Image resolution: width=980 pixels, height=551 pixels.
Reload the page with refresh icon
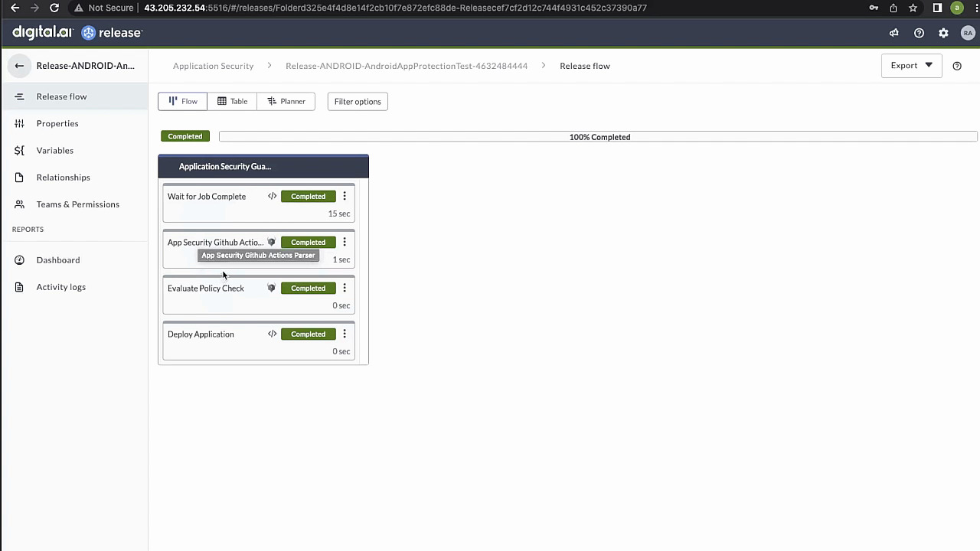pyautogui.click(x=54, y=8)
